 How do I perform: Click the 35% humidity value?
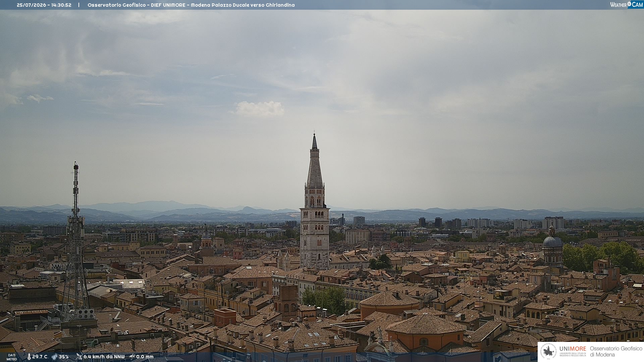click(x=64, y=357)
